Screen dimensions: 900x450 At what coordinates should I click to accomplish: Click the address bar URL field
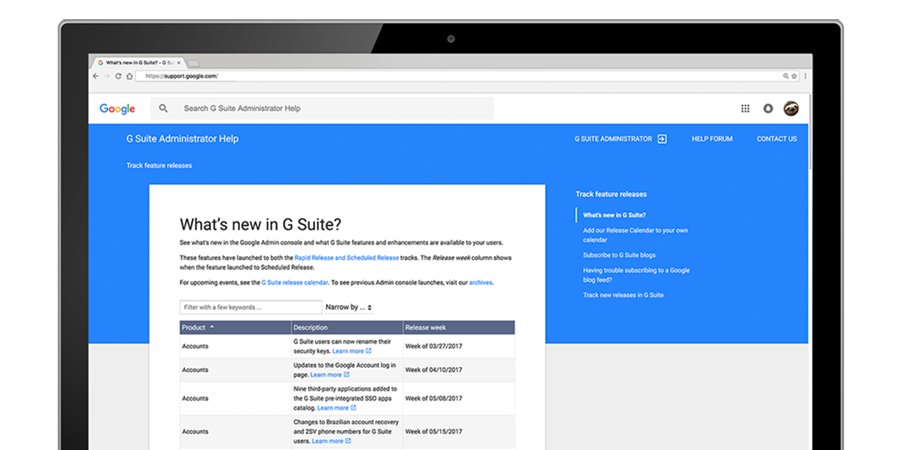tap(457, 76)
